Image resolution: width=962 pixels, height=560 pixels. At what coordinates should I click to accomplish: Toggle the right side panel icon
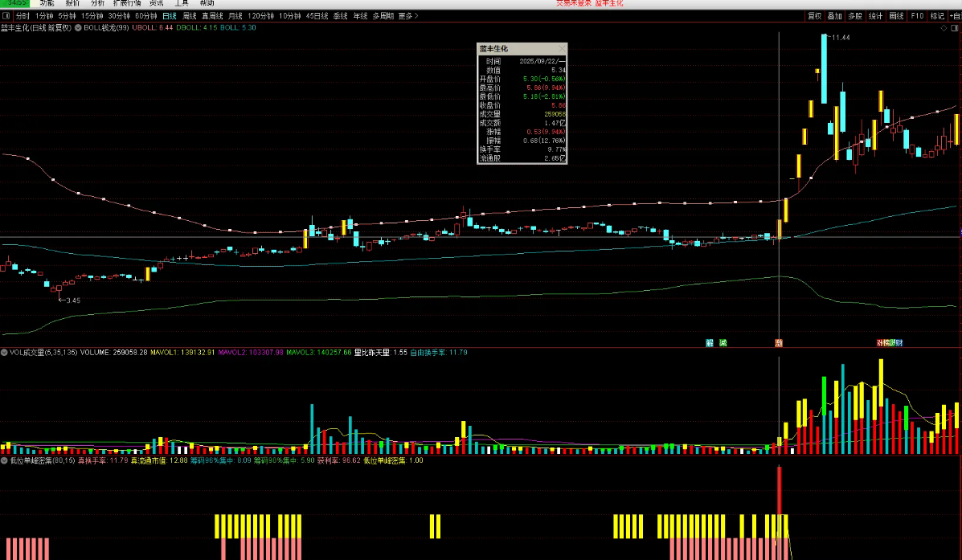coord(954,28)
